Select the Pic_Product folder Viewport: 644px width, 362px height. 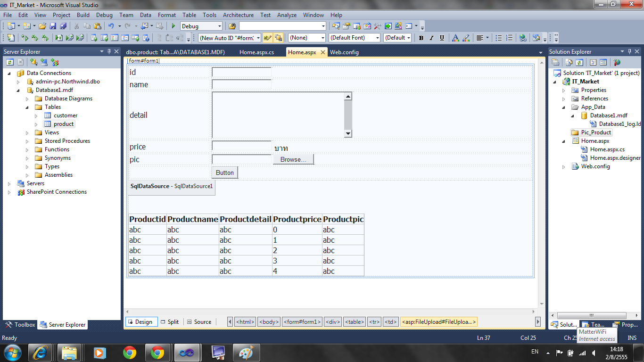596,132
